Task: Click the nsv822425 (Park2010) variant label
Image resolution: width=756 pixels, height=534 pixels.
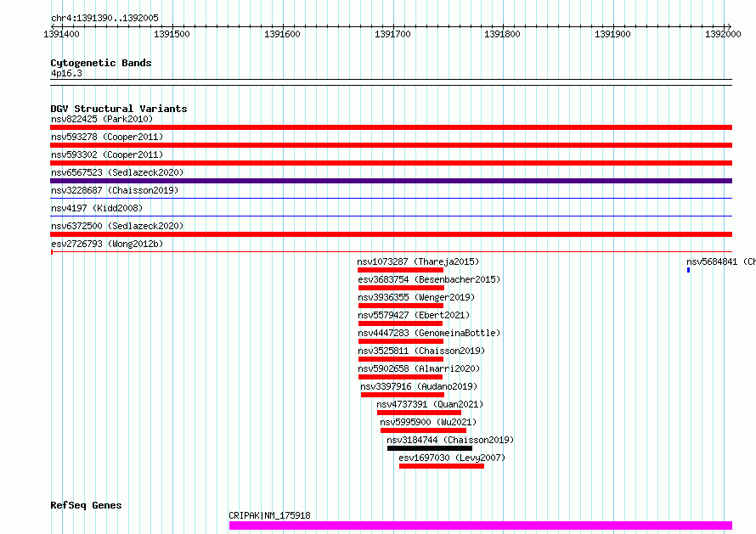Action: click(x=102, y=119)
